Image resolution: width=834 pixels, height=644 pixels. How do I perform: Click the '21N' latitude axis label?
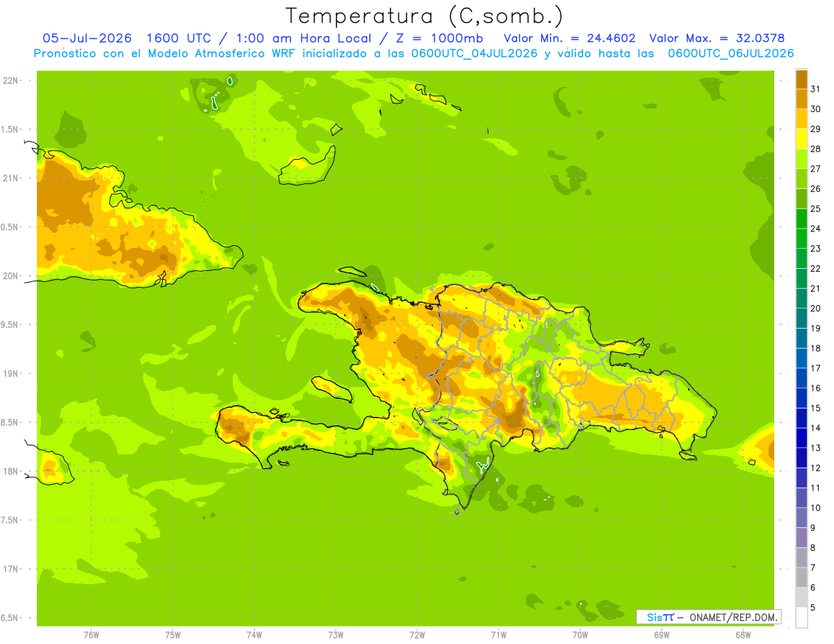[x=11, y=178]
